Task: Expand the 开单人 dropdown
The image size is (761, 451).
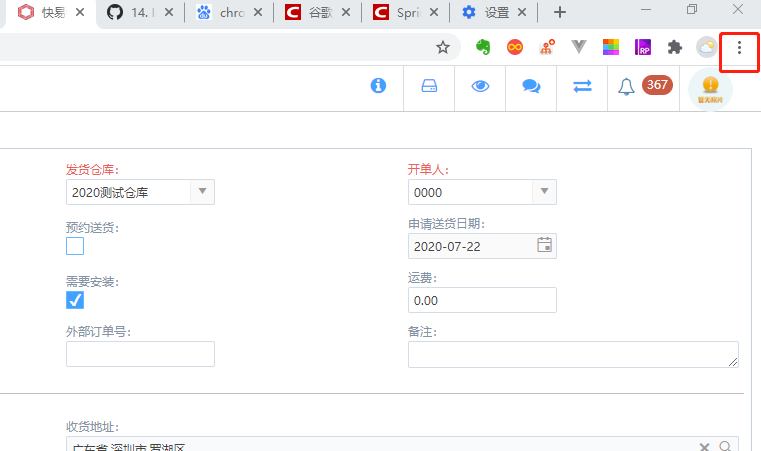Action: click(x=544, y=192)
